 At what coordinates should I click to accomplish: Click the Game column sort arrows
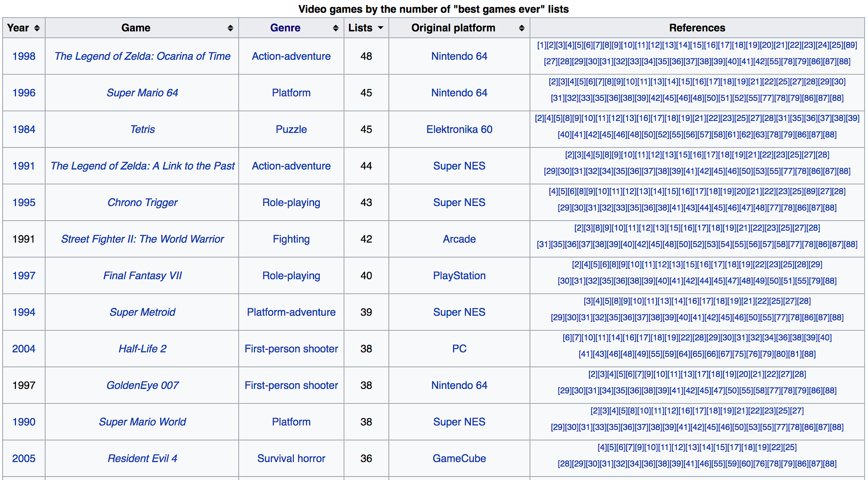pos(230,28)
